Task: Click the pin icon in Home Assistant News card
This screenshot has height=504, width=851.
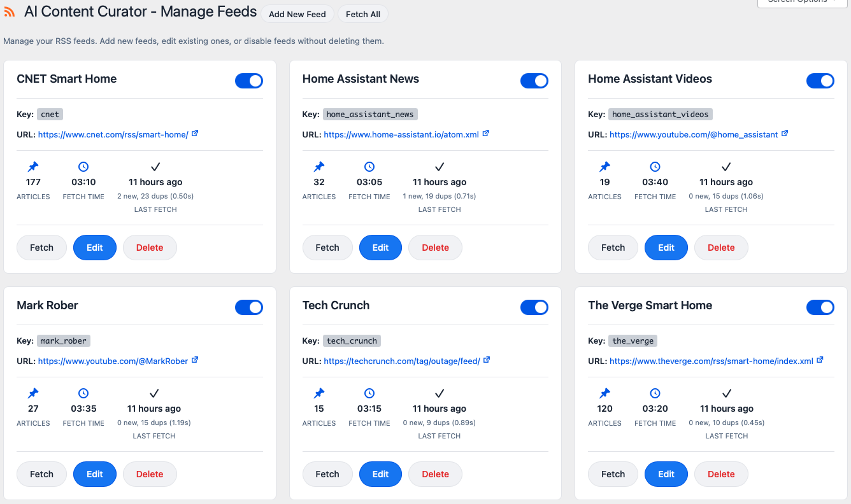Action: [x=319, y=167]
